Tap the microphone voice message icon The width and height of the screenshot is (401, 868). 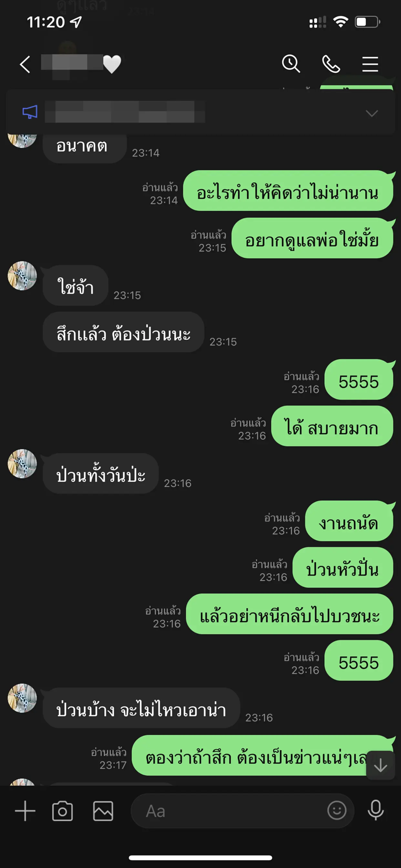[376, 811]
